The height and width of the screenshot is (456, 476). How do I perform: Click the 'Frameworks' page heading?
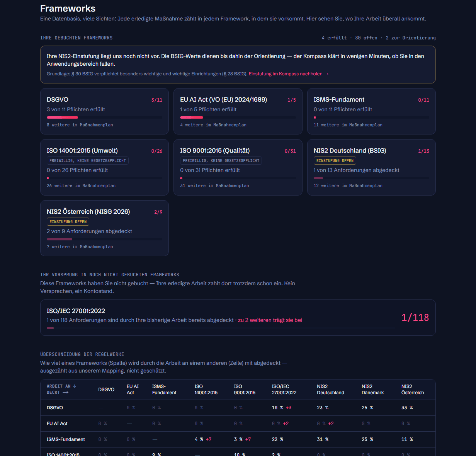point(68,9)
